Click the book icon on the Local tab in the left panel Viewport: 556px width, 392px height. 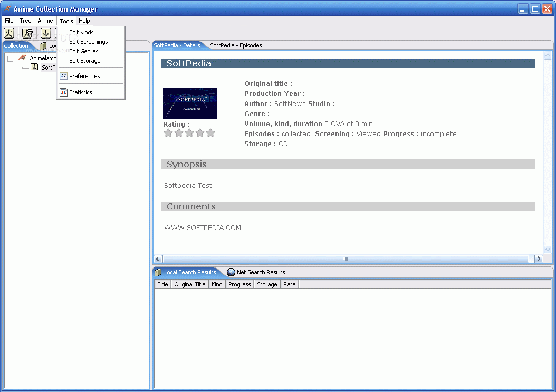43,46
